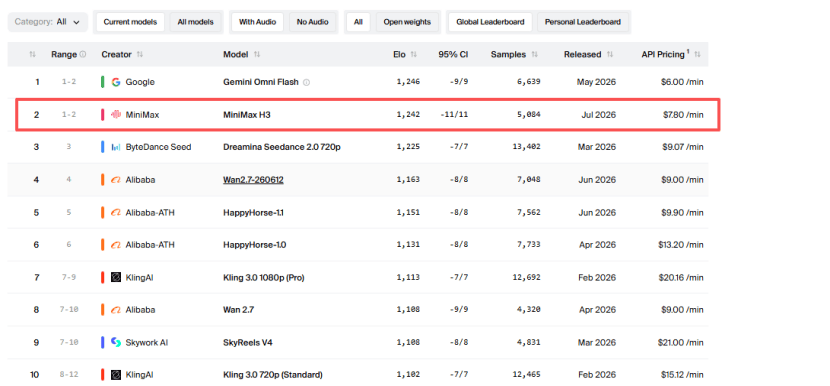Click the price $13.20 /min
The width and height of the screenshot is (830, 386).
[x=680, y=245]
